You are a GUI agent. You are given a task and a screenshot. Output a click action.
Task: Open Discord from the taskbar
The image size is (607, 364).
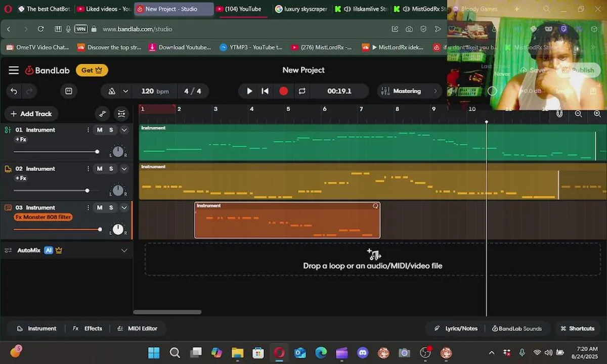(362, 352)
